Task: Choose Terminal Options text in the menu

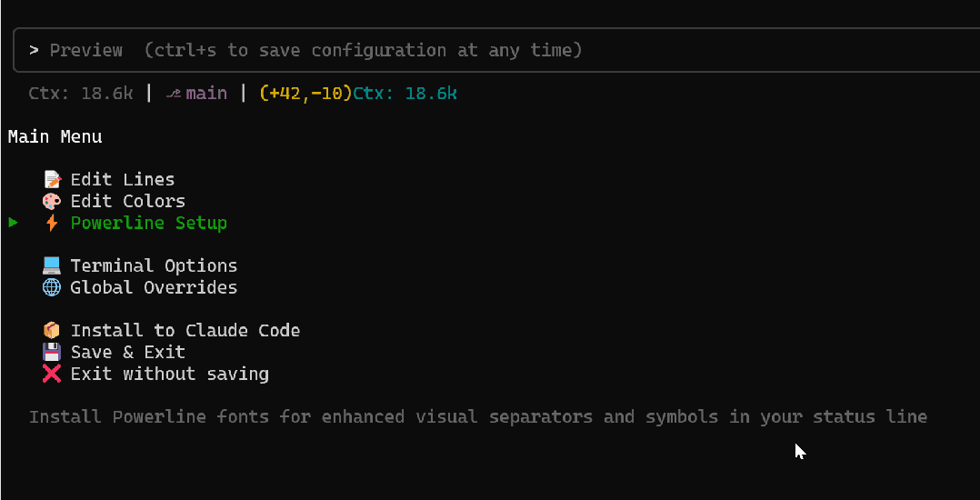Action: [154, 266]
